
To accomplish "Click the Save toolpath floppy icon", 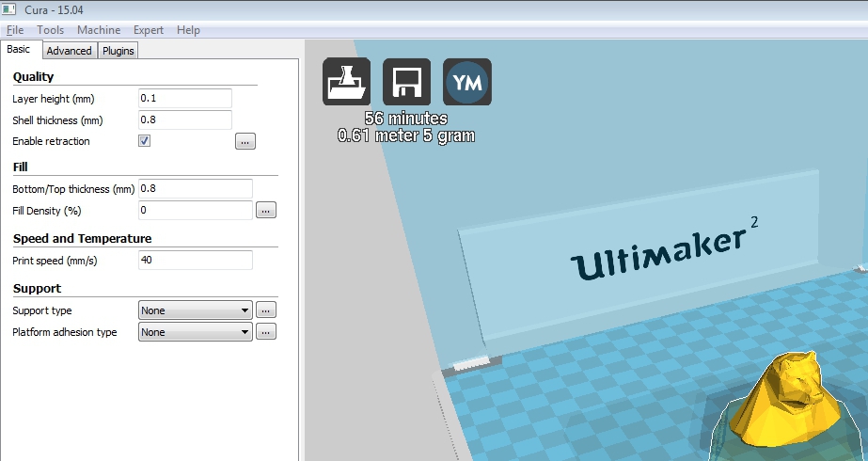I will click(x=406, y=82).
